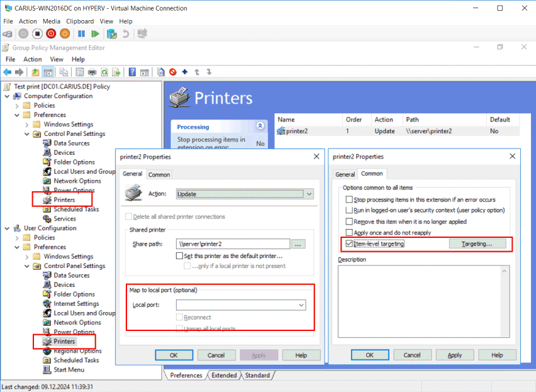Click the printer icon in the editor toolbar

pos(92,72)
